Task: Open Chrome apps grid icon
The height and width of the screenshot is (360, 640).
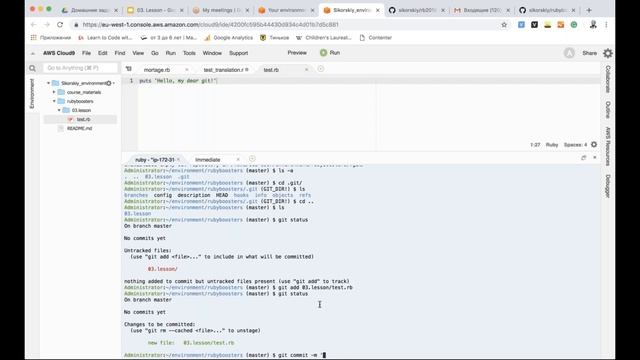Action: pos(33,38)
